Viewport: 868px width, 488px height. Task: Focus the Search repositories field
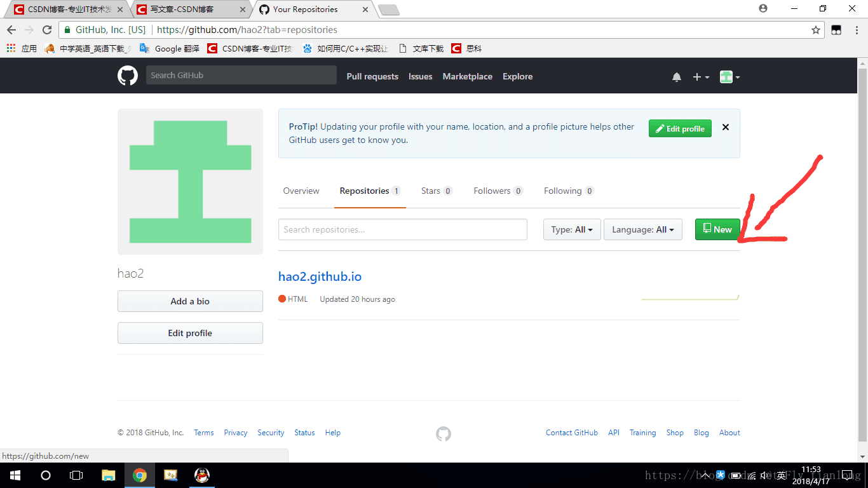pyautogui.click(x=403, y=229)
